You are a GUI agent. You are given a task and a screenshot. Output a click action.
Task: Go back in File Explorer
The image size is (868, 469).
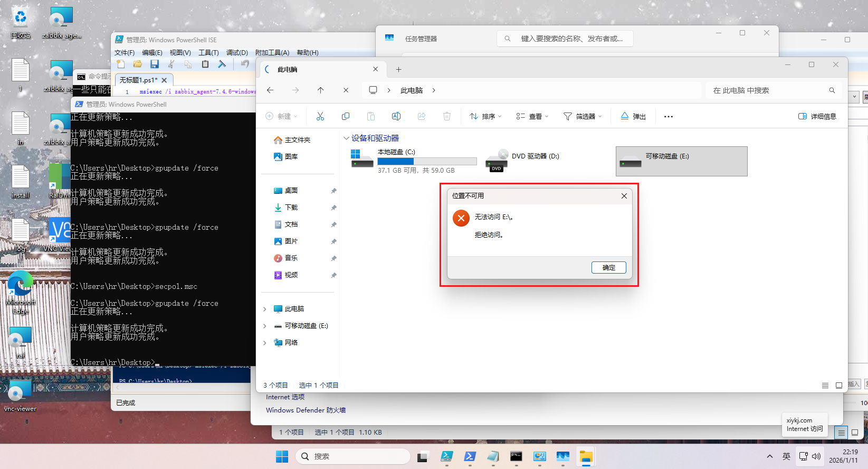pos(270,90)
